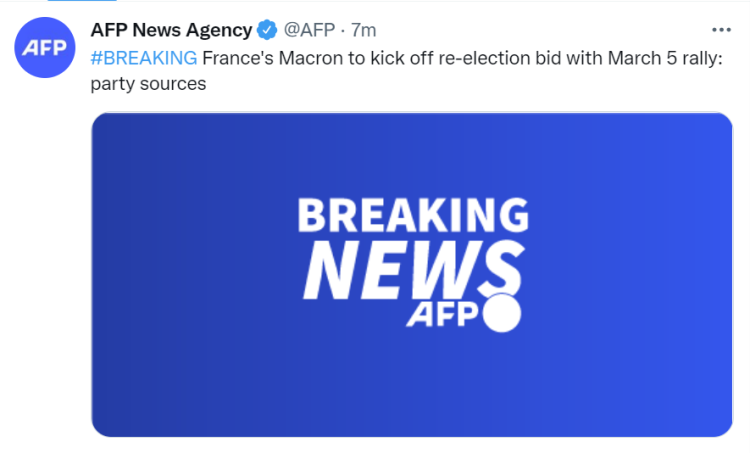Click the blue verified badge
The height and width of the screenshot is (453, 750).
(268, 30)
